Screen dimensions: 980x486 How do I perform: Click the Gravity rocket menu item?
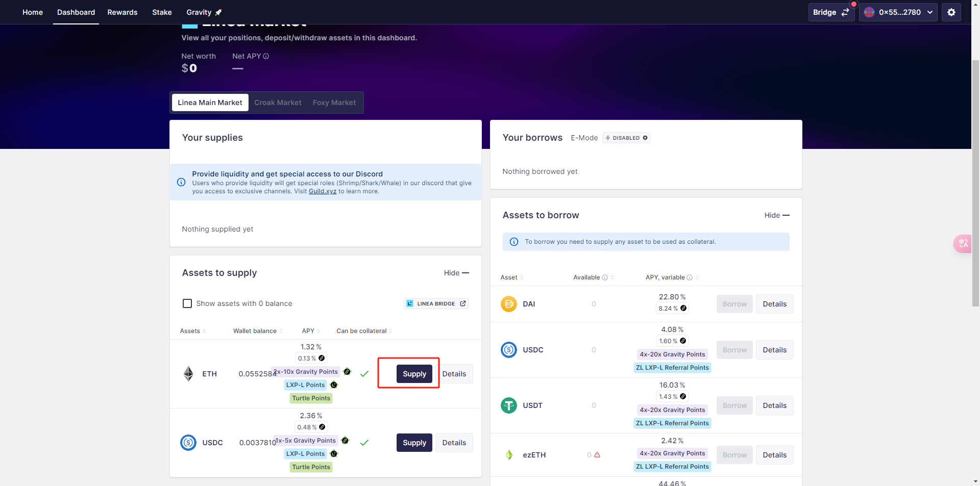point(204,12)
